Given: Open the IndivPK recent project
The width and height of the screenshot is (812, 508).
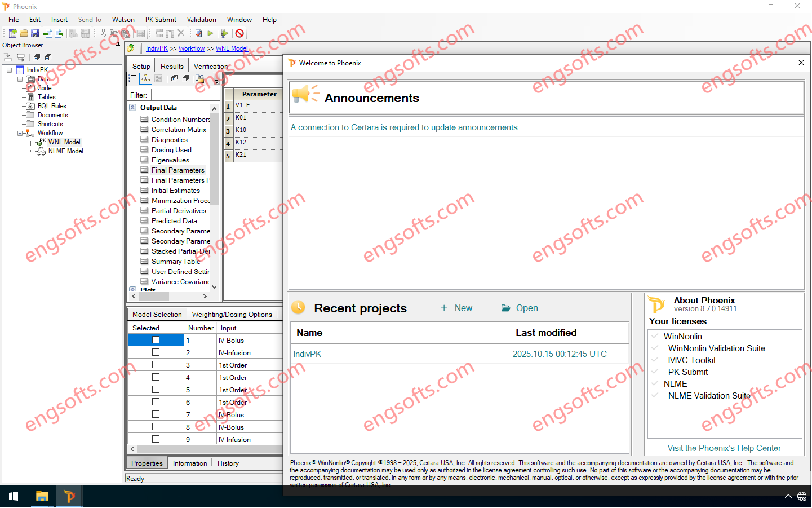Looking at the screenshot, I should tap(307, 354).
